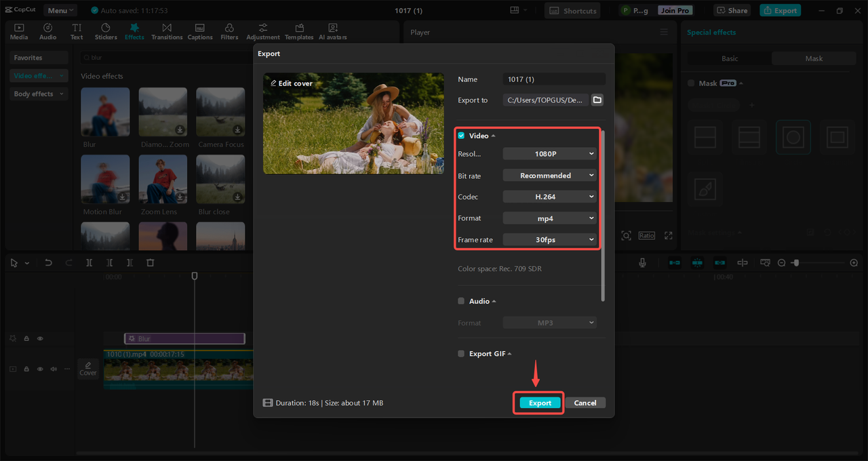This screenshot has height=461, width=868.
Task: Select the Favorites category
Action: (x=39, y=58)
